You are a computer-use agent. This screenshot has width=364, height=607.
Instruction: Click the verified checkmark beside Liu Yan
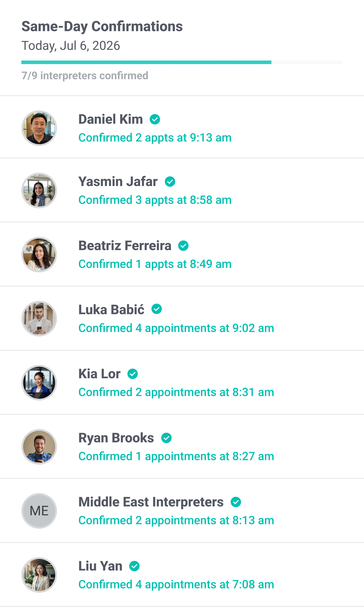point(134,566)
